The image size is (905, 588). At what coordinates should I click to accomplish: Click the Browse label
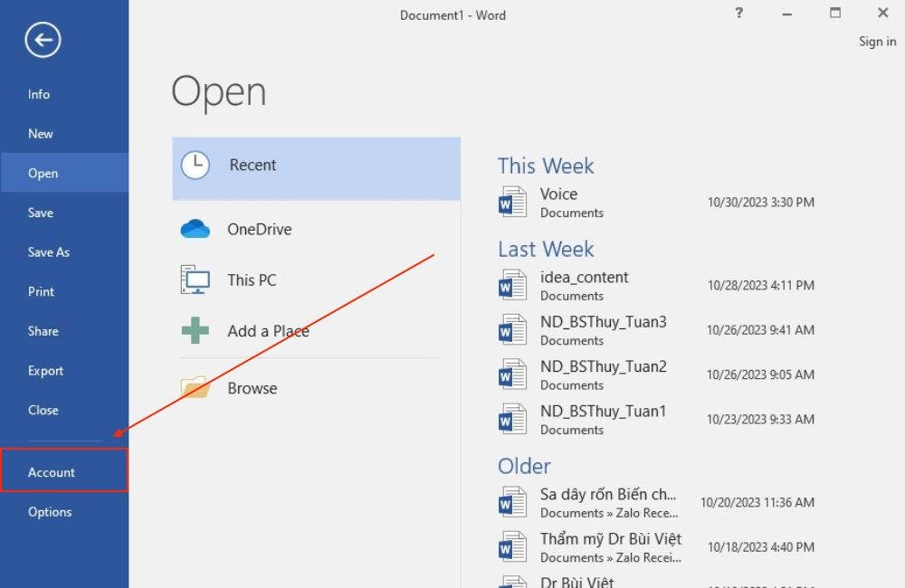coord(252,388)
